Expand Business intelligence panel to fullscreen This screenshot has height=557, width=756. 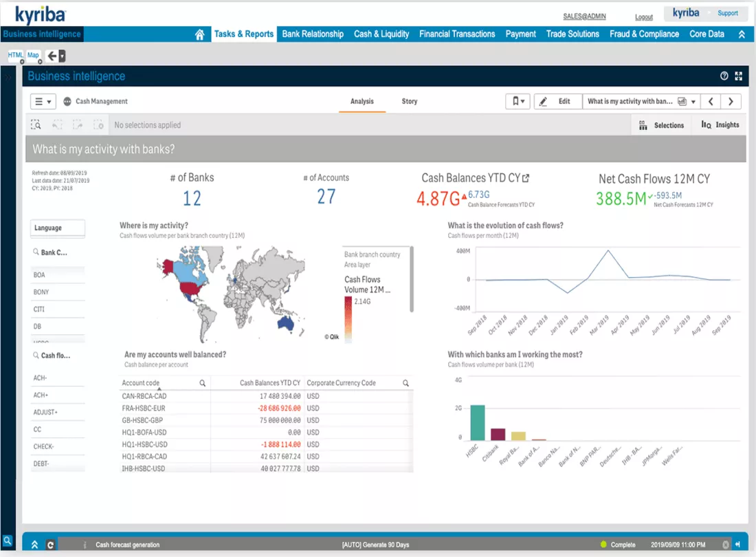738,76
